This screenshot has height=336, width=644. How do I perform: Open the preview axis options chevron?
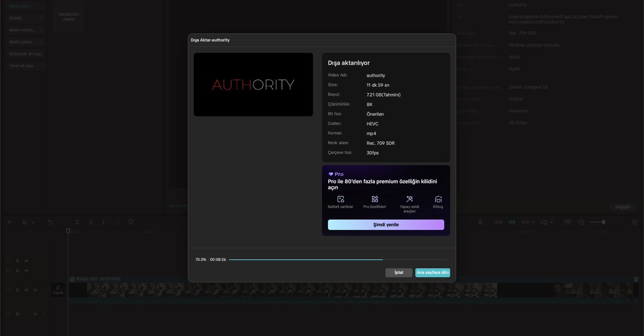pyautogui.click(x=552, y=222)
